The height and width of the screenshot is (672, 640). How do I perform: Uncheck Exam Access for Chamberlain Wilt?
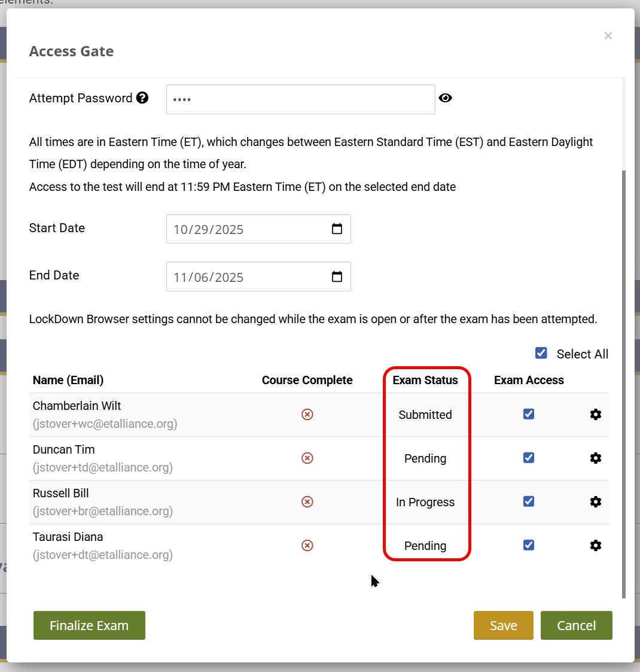pos(529,414)
